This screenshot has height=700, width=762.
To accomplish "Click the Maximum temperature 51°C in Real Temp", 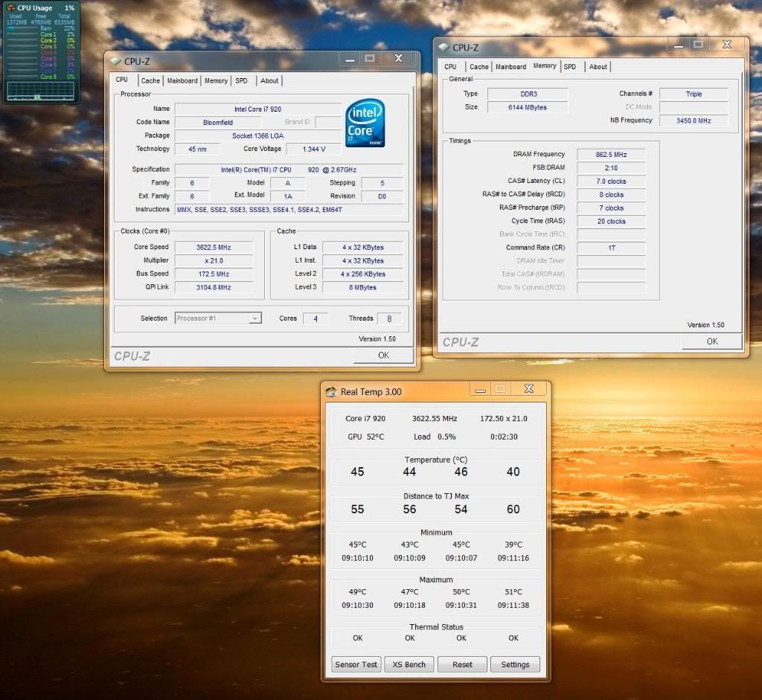I will pos(513,591).
